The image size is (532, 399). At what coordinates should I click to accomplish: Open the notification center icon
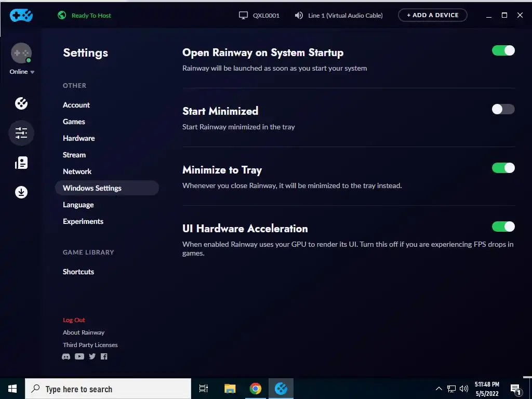[x=516, y=389]
